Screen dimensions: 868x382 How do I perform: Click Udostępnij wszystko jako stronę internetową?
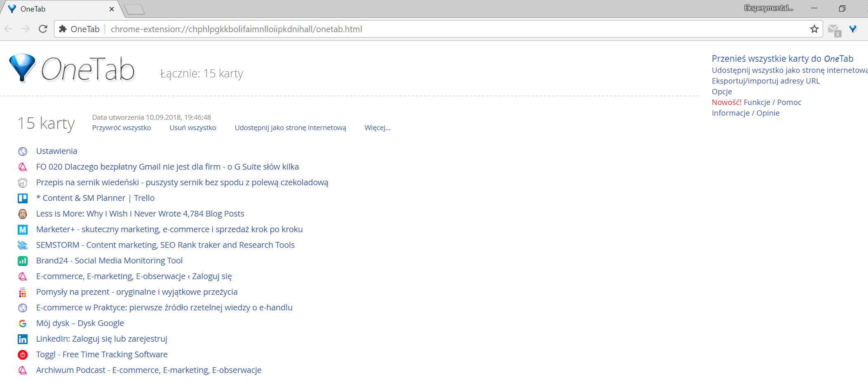click(790, 70)
